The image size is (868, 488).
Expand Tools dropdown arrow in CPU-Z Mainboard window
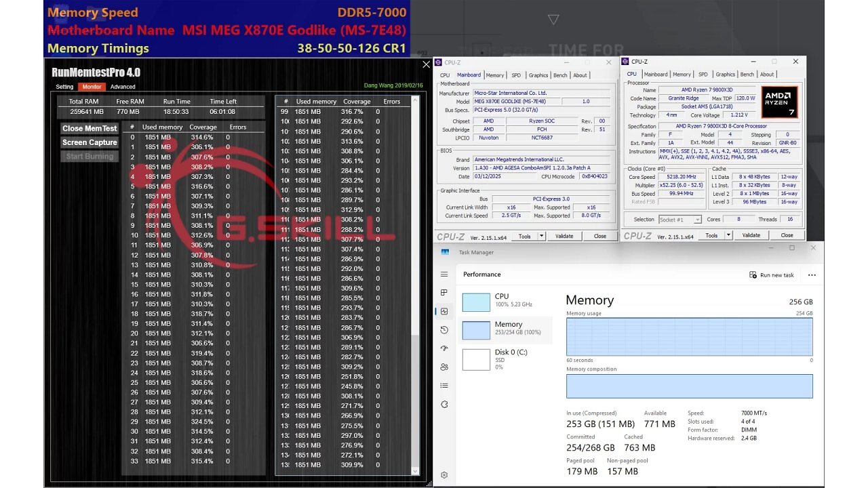point(541,236)
